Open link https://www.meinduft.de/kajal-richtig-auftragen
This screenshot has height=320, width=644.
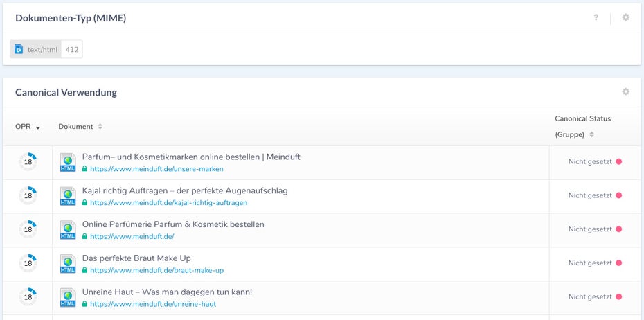pos(169,202)
